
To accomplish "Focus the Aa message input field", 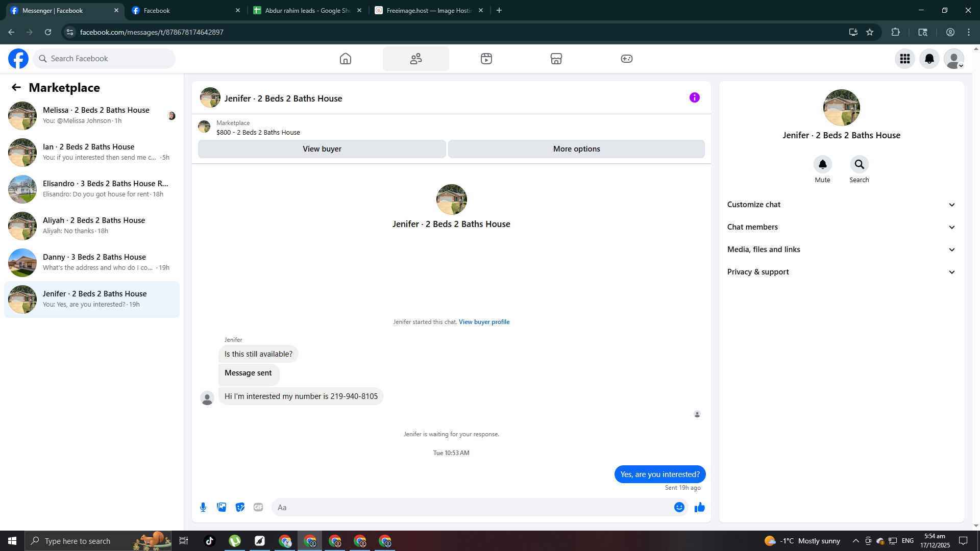I will [470, 507].
